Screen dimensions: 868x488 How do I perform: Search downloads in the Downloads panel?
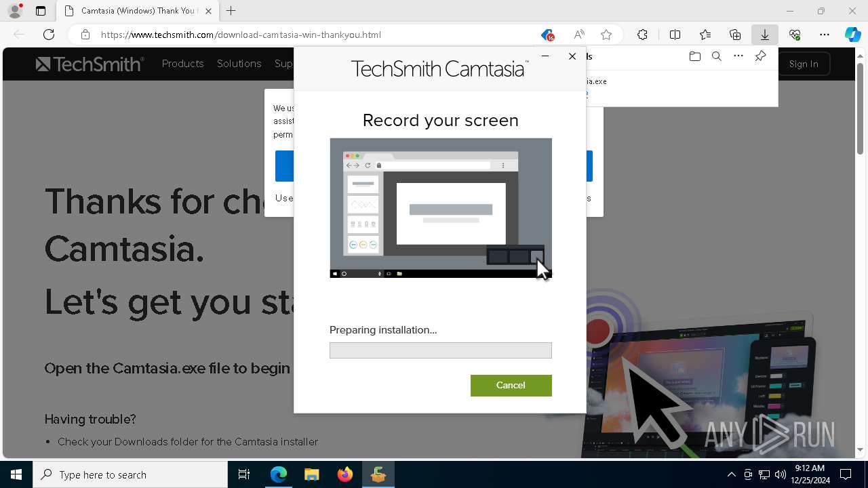[716, 56]
